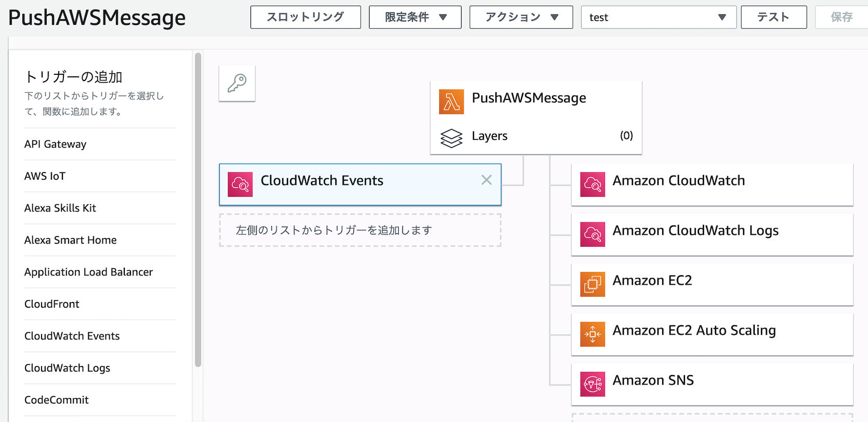Click the Layers stack icon

click(x=451, y=138)
